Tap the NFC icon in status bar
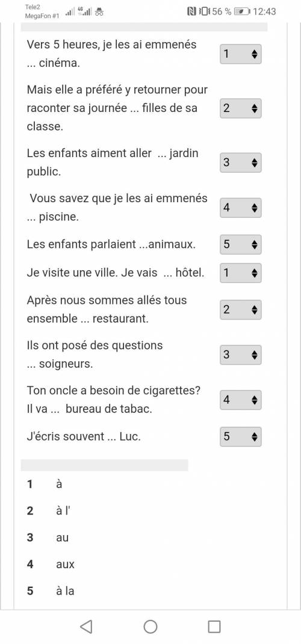 click(191, 11)
